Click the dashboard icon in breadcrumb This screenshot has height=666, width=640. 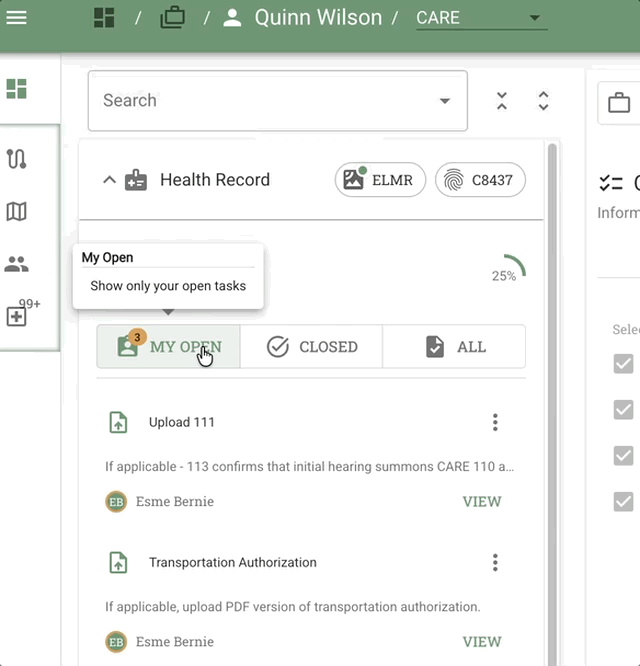104,18
